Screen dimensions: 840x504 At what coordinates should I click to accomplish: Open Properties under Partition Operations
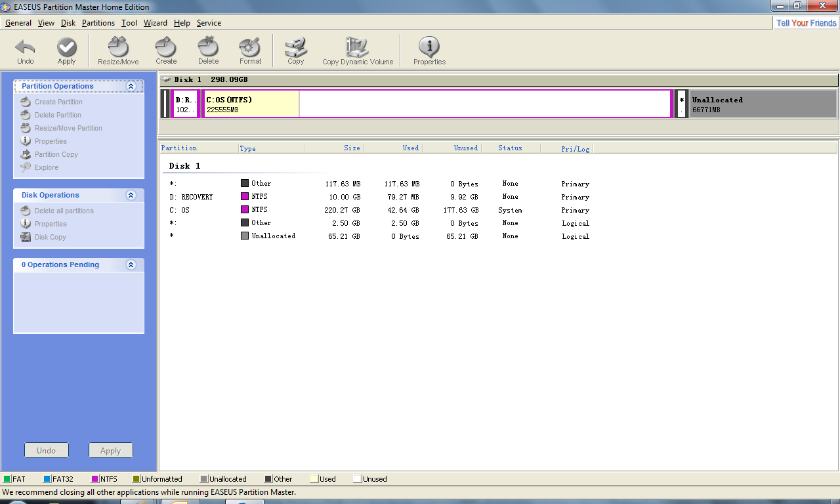51,142
